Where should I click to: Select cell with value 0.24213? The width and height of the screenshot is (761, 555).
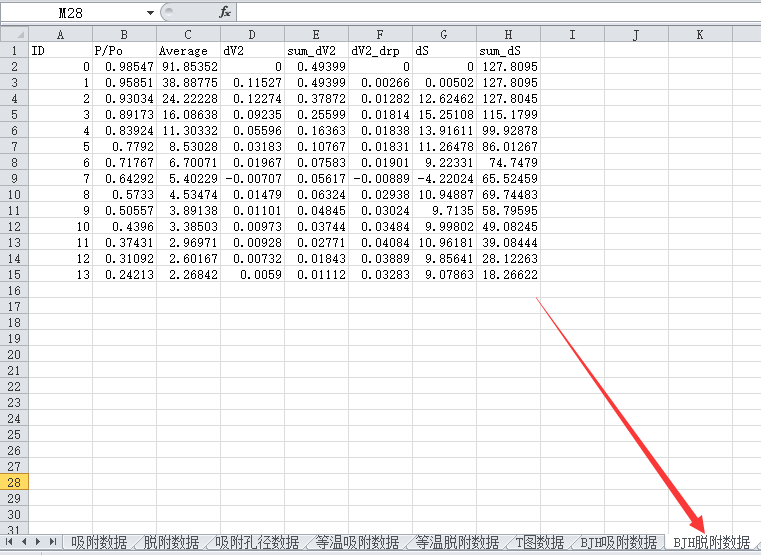(124, 275)
